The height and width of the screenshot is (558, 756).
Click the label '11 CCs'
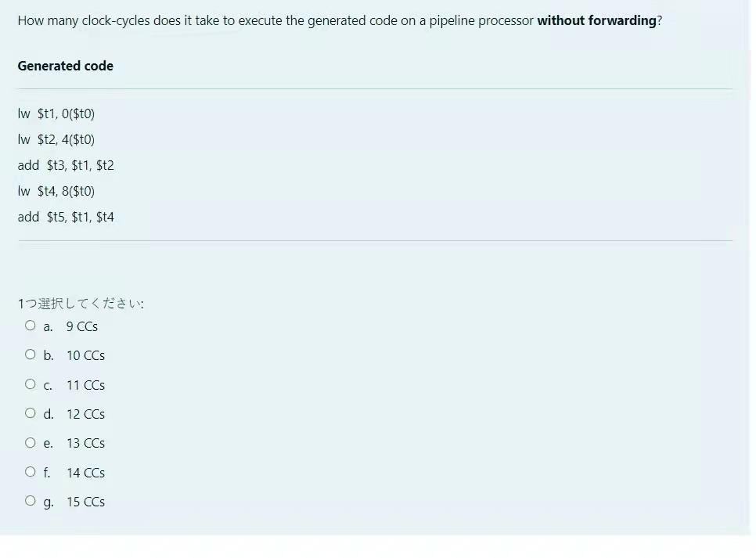pyautogui.click(x=85, y=385)
